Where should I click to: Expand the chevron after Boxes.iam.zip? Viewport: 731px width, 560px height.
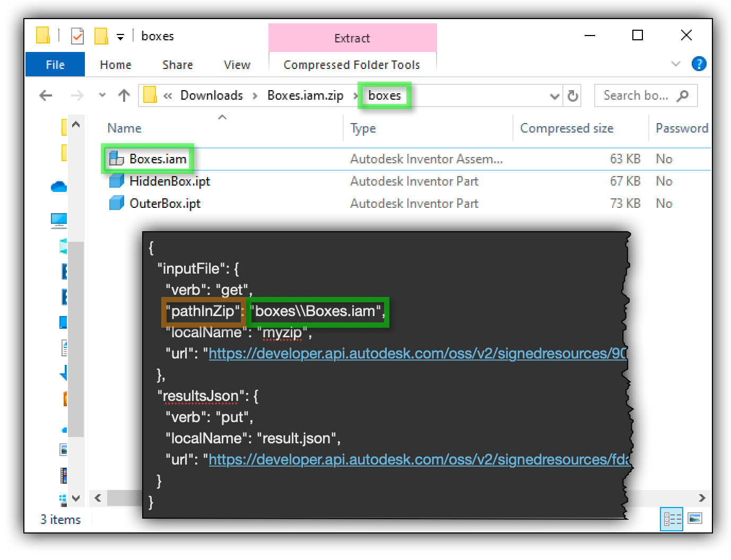pyautogui.click(x=356, y=96)
